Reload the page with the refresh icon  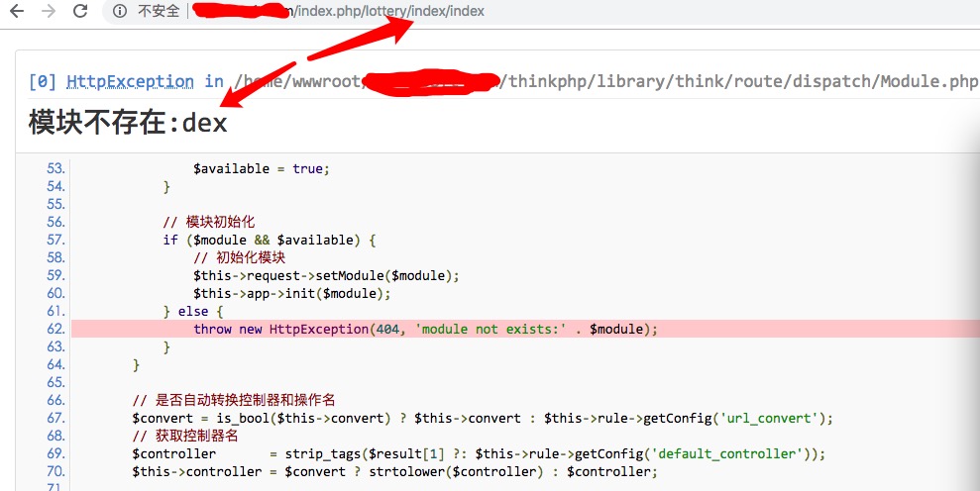[78, 12]
